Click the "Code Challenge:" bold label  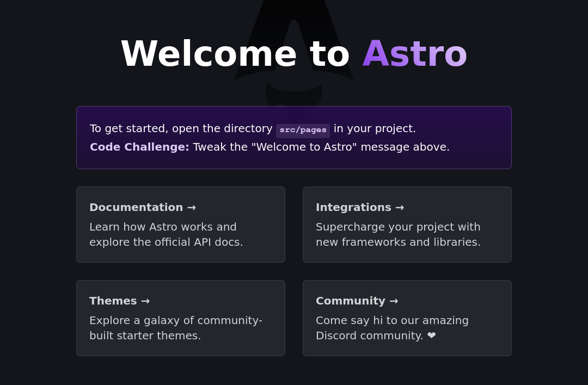(139, 147)
